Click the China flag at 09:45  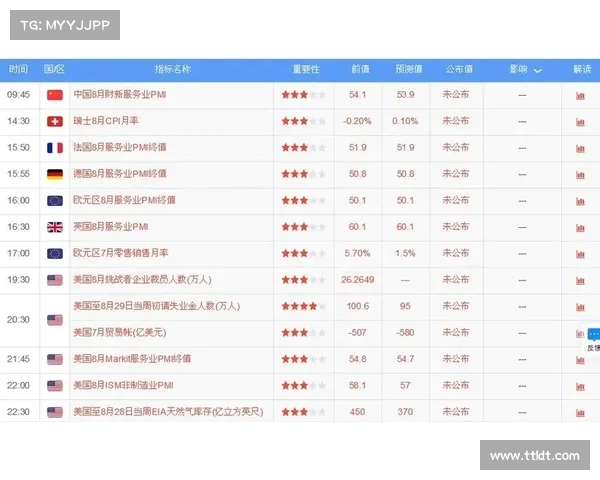click(55, 95)
